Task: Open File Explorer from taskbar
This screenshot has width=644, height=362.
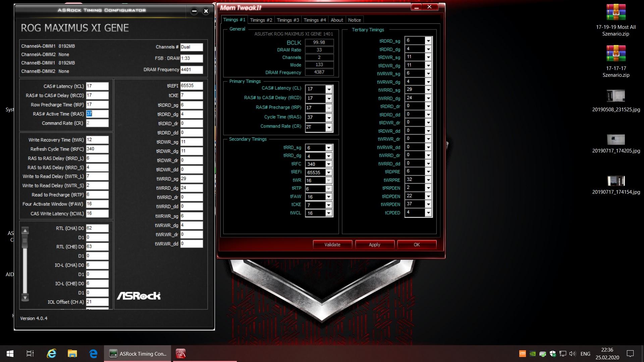Action: pos(72,354)
